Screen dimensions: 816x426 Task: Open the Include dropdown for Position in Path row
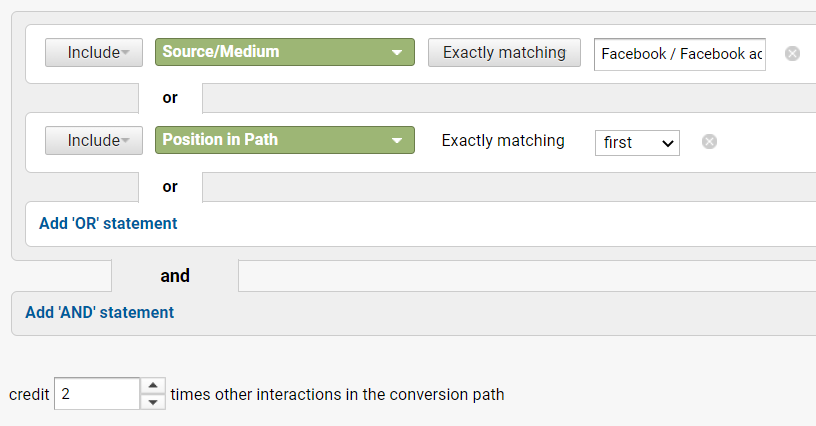94,141
